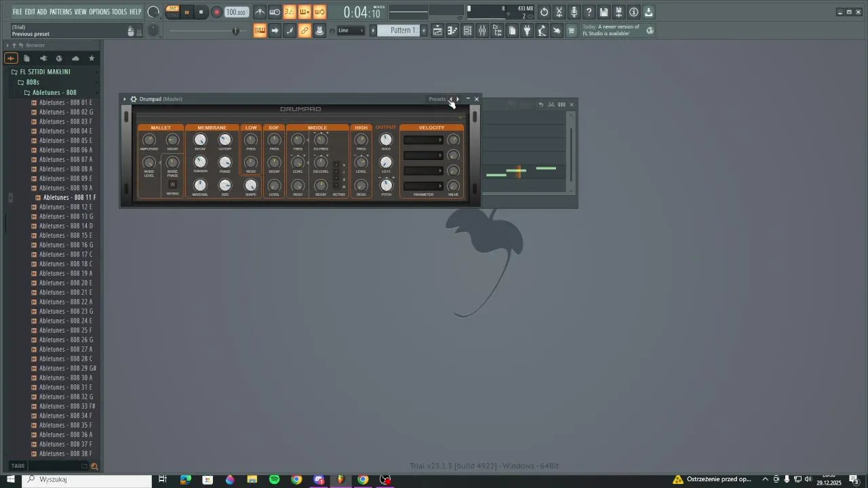Open the Channel rack icon
This screenshot has width=868, height=488.
(467, 30)
